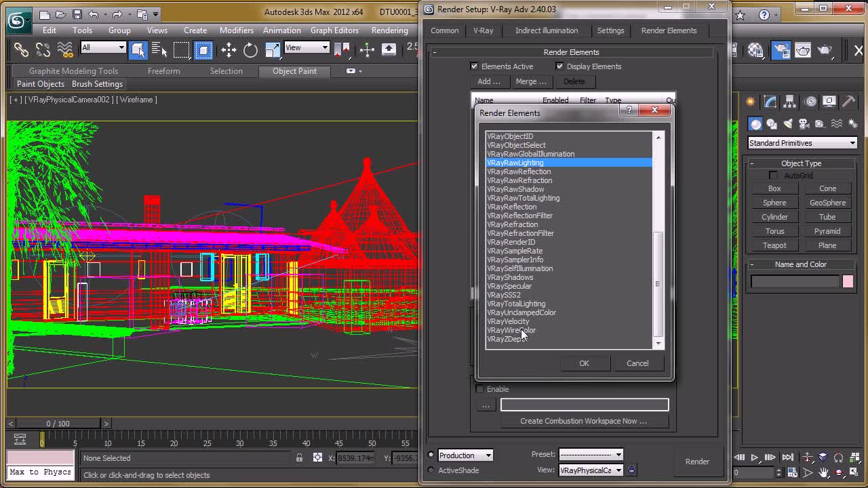Switch to the Indirect illumination tab

[x=547, y=30]
